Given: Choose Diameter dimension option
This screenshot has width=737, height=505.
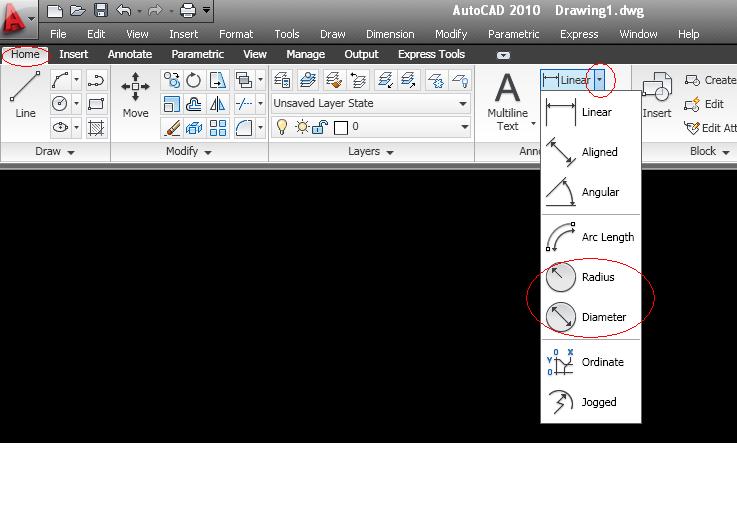Looking at the screenshot, I should [591, 317].
